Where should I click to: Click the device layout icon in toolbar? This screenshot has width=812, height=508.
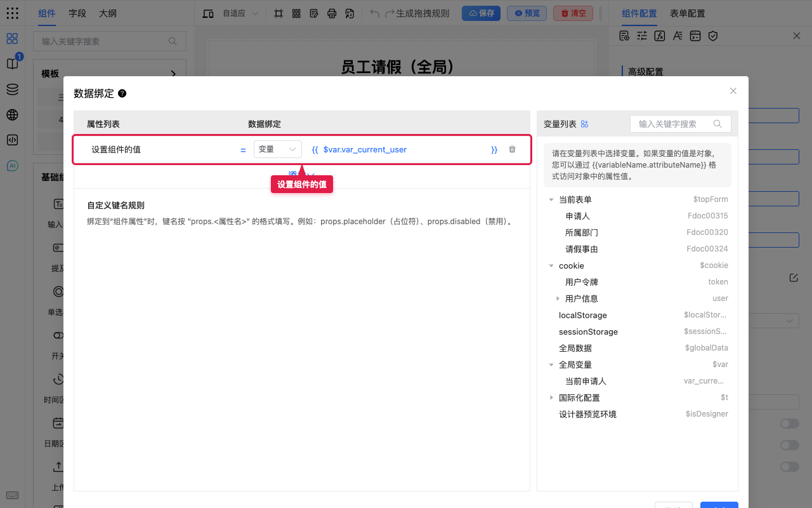tap(207, 13)
